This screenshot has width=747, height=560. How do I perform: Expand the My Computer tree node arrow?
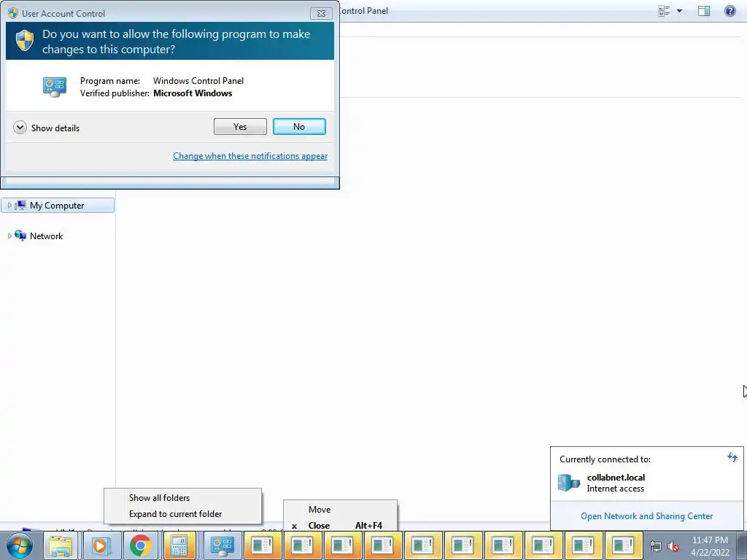pyautogui.click(x=9, y=205)
